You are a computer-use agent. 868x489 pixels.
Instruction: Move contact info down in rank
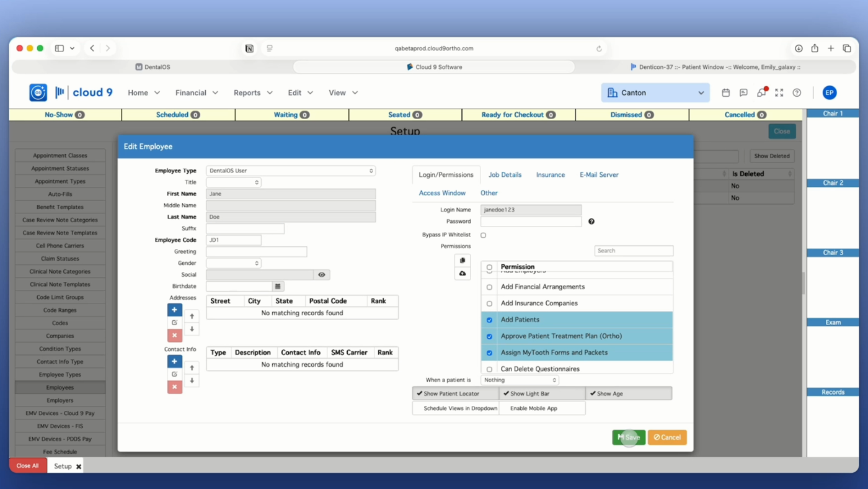(x=192, y=380)
